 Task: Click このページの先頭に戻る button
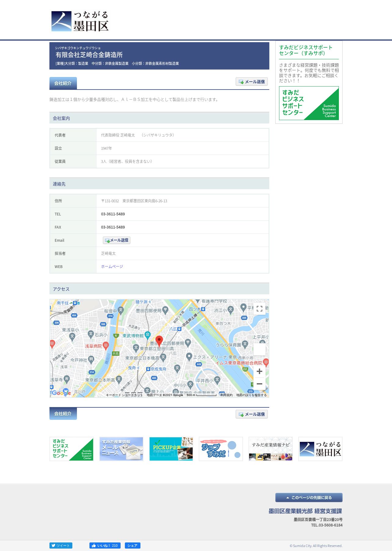(x=309, y=498)
